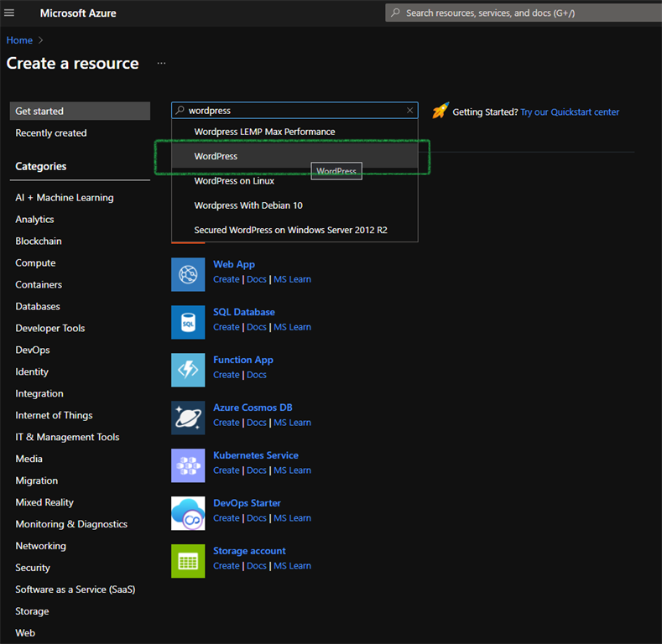
Task: Click Create under Function App
Action: (227, 375)
